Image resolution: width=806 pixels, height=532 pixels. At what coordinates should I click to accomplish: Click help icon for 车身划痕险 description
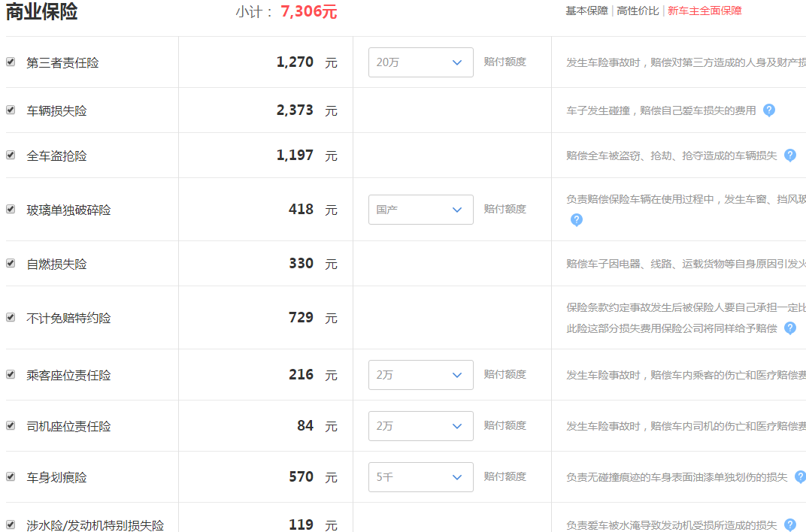tap(800, 476)
